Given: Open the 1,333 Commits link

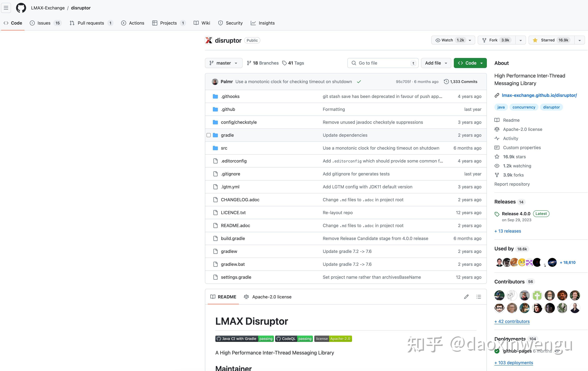Looking at the screenshot, I should point(461,82).
